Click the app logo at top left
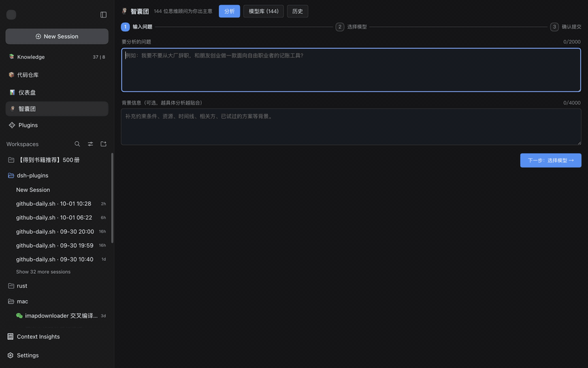Viewport: 588px width, 368px height. tap(11, 14)
